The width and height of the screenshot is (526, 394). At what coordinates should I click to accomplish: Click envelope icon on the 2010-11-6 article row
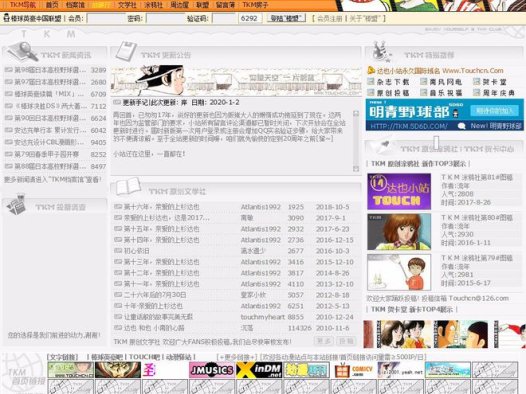coord(118,328)
